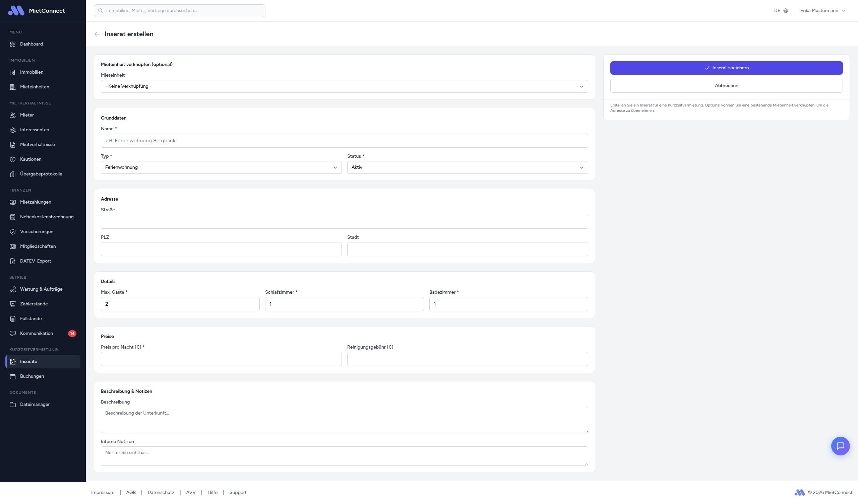Image resolution: width=858 pixels, height=504 pixels.
Task: Click the Buchungen calendar icon
Action: coord(13,376)
